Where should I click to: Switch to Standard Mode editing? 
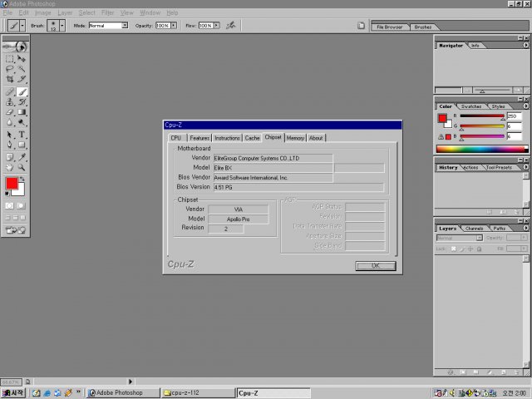pyautogui.click(x=9, y=205)
